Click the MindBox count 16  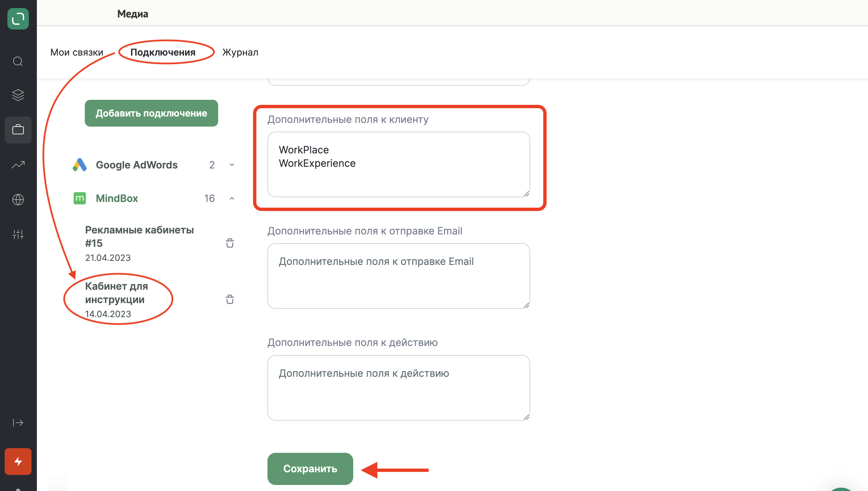[x=209, y=198]
